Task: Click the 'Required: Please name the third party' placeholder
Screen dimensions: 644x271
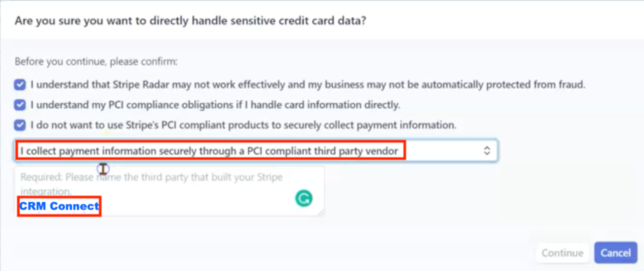Action: 151,177
